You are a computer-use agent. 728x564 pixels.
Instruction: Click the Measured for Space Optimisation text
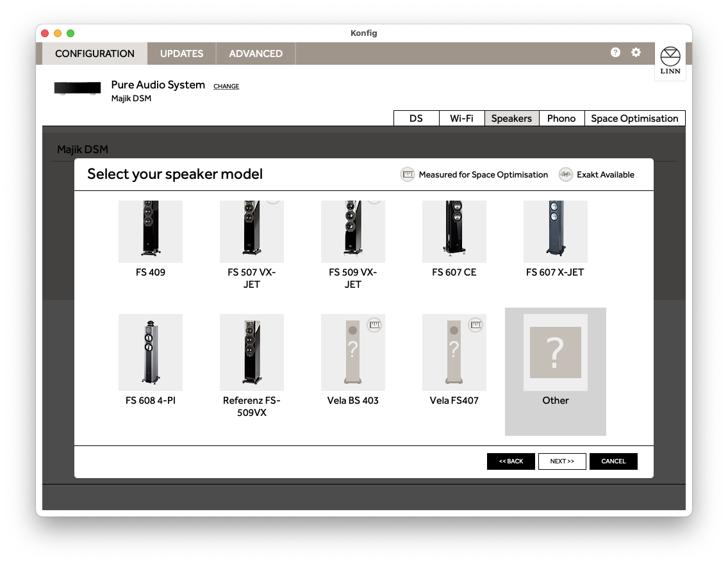coord(483,175)
